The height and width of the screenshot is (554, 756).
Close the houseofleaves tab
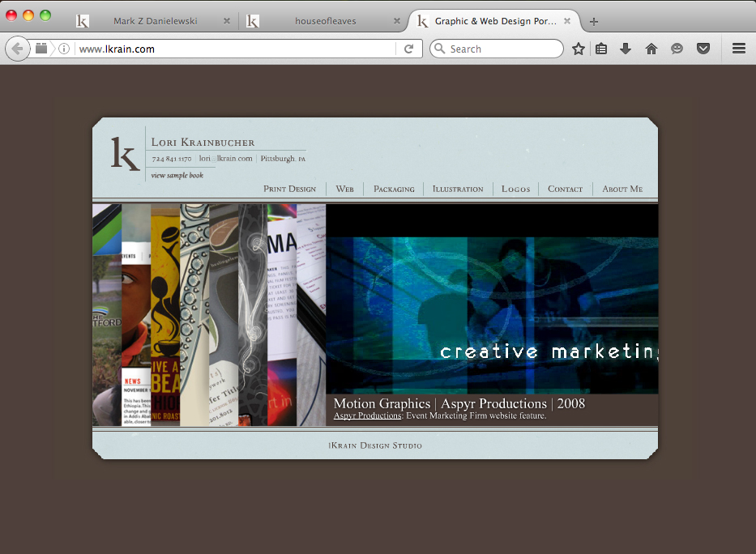[396, 21]
